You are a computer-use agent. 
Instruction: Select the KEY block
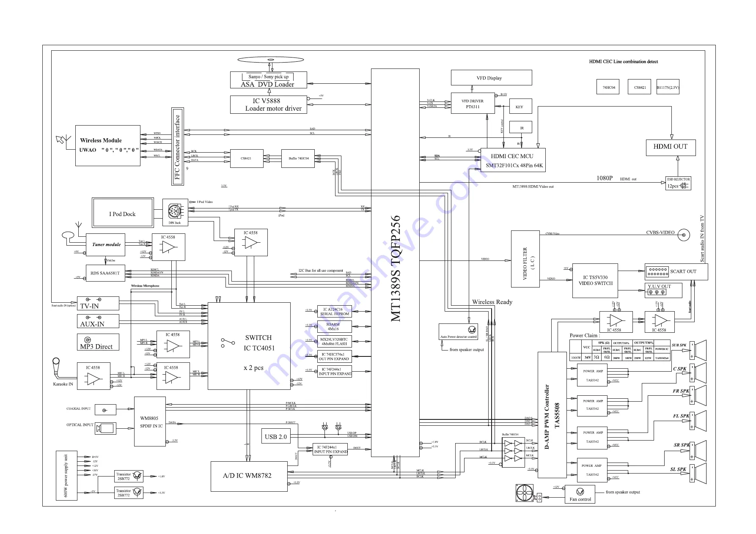520,107
